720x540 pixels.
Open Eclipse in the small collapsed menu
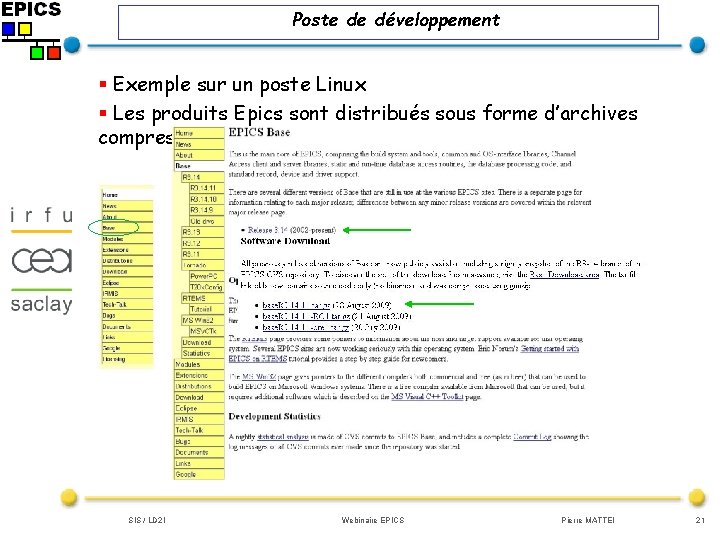coord(127,283)
